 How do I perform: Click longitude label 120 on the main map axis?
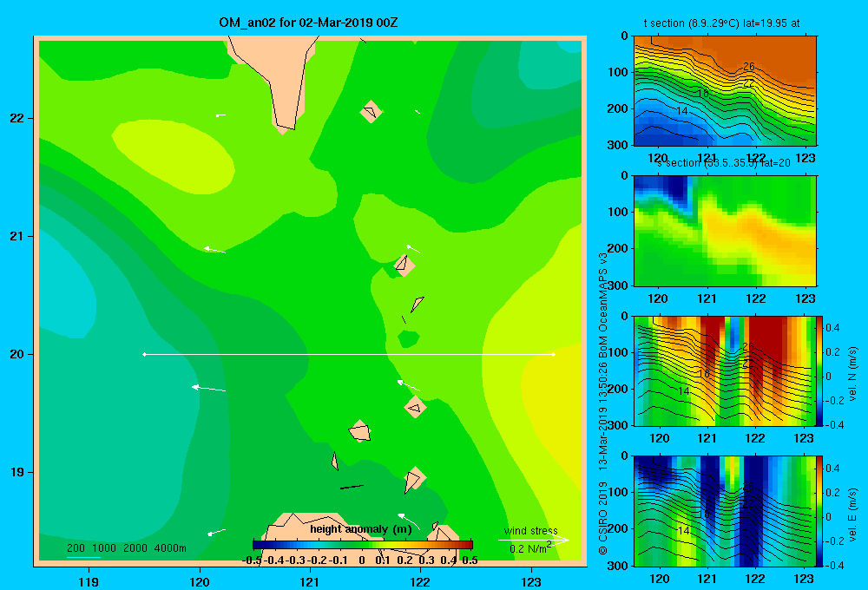pyautogui.click(x=200, y=581)
